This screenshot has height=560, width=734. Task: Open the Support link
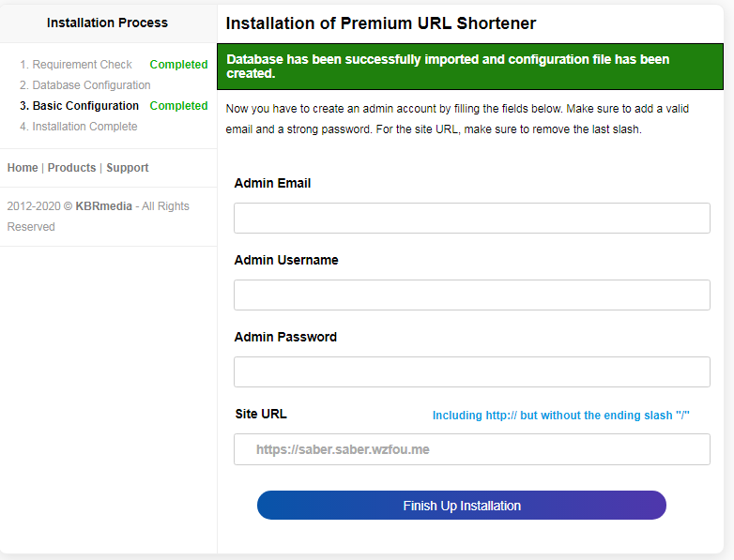click(128, 168)
